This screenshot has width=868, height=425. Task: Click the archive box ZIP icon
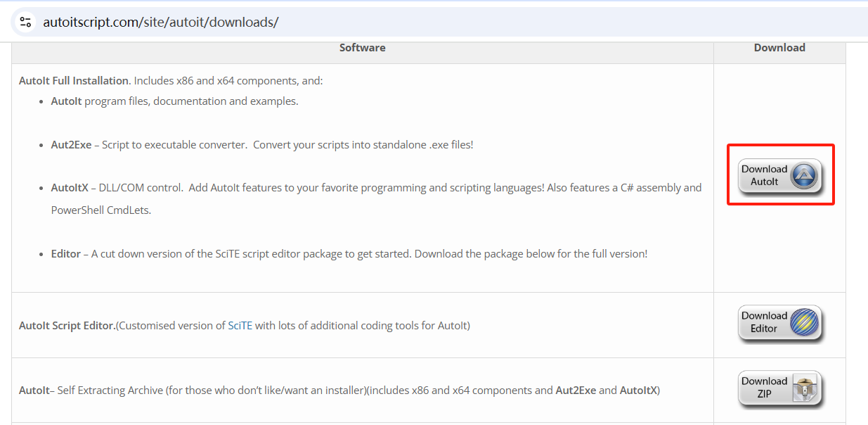[804, 388]
